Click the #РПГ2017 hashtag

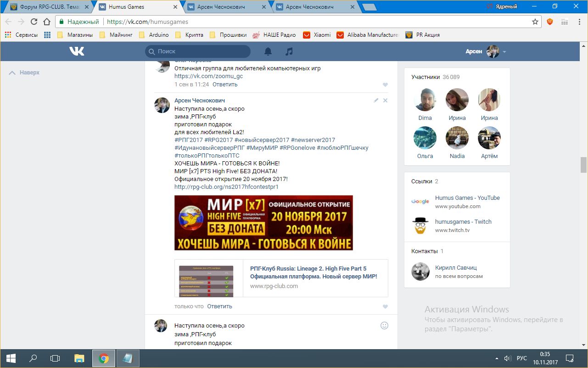pyautogui.click(x=189, y=140)
